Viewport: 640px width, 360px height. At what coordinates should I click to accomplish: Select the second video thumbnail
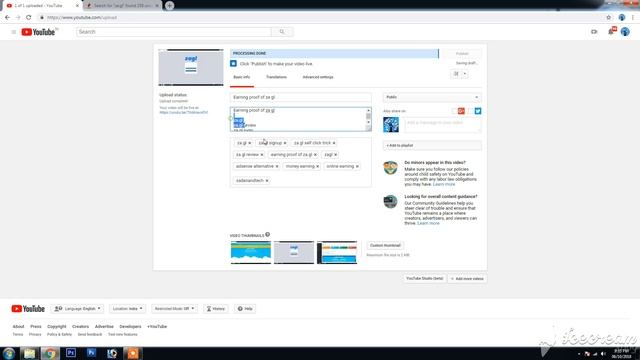pos(294,252)
